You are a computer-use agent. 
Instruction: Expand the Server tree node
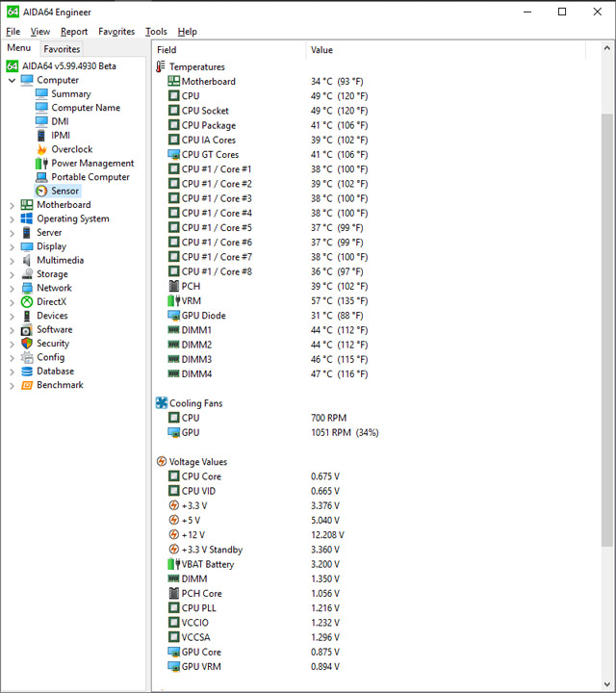12,233
